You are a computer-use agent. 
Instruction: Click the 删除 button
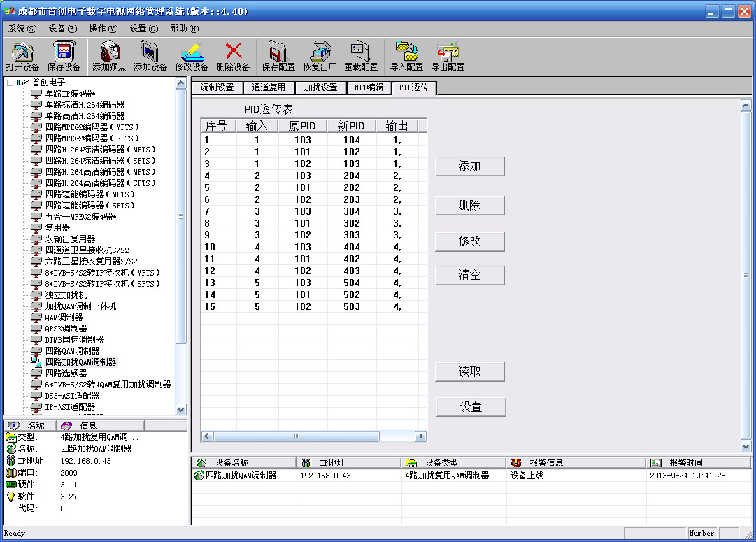point(469,206)
